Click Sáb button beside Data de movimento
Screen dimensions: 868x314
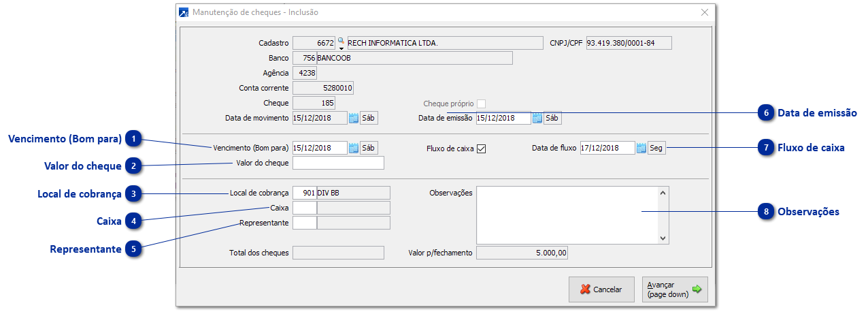[369, 118]
